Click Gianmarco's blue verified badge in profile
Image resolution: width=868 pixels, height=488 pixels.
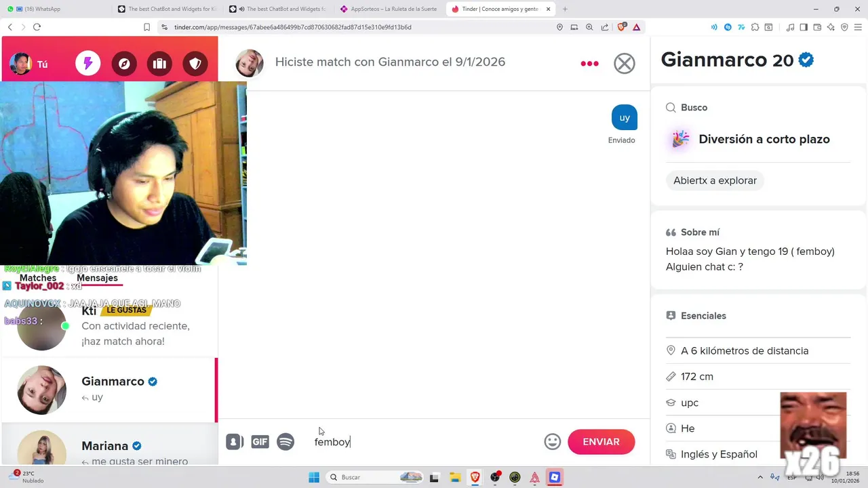[x=806, y=60]
